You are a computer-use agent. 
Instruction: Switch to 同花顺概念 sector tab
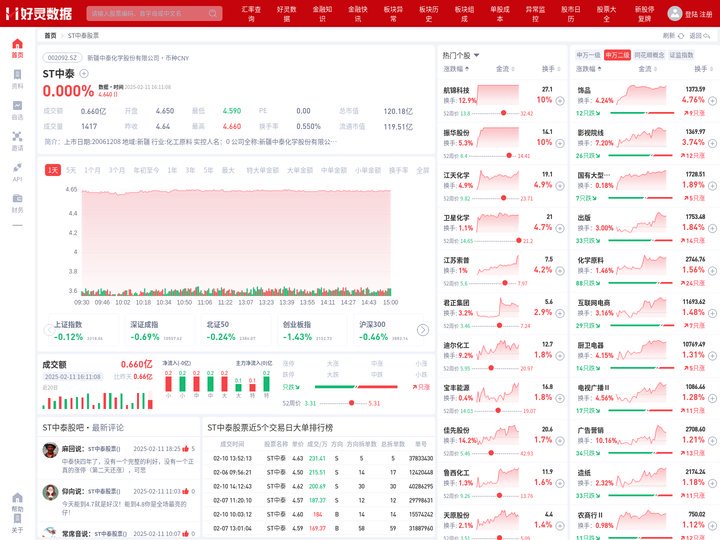coord(649,55)
